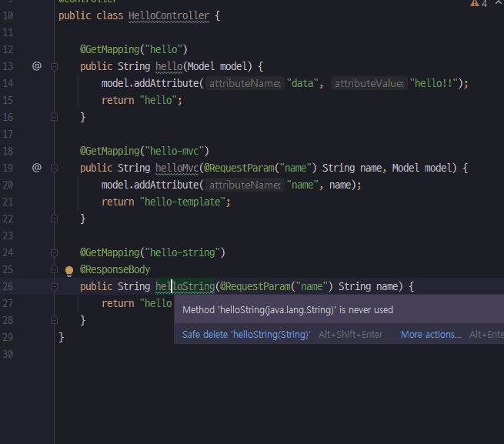Viewport: 504px width, 444px height.
Task: Click the @ResponseBody annotation
Action: click(x=115, y=269)
